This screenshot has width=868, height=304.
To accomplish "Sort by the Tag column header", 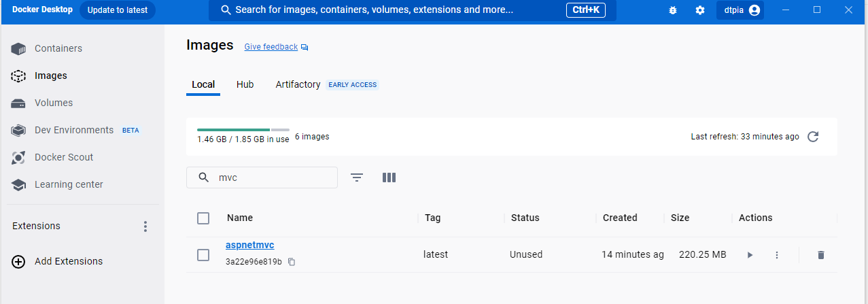I will coord(433,218).
